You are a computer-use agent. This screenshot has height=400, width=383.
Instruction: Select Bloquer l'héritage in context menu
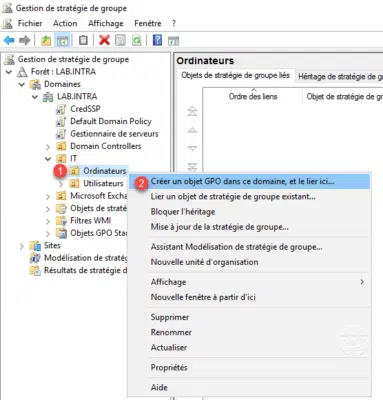click(x=183, y=212)
